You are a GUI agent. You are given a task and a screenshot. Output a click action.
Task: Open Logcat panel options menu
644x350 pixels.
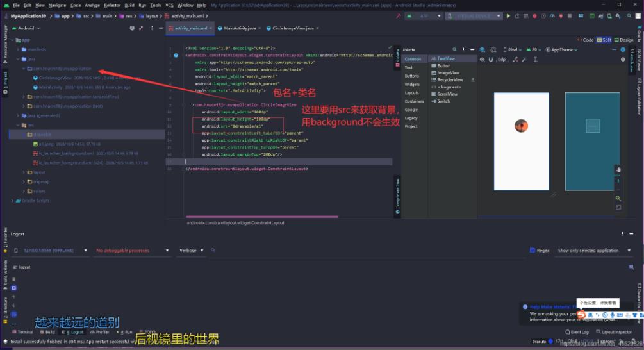click(x=623, y=234)
